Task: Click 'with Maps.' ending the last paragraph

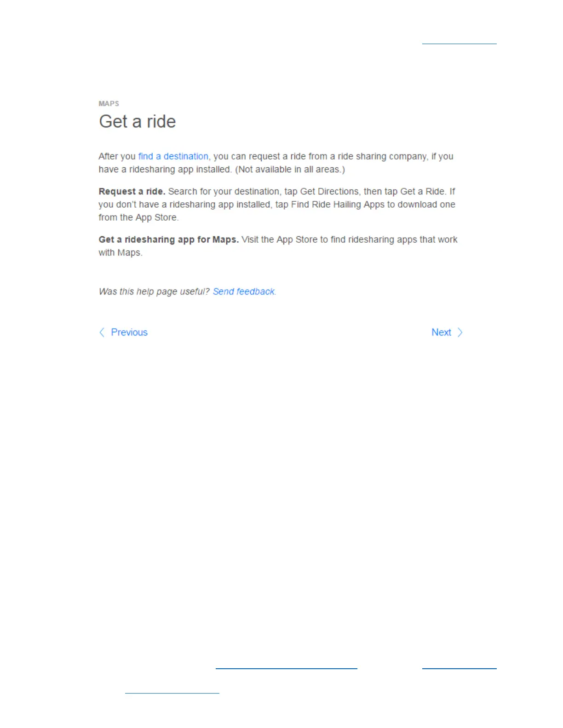Action: pyautogui.click(x=121, y=252)
